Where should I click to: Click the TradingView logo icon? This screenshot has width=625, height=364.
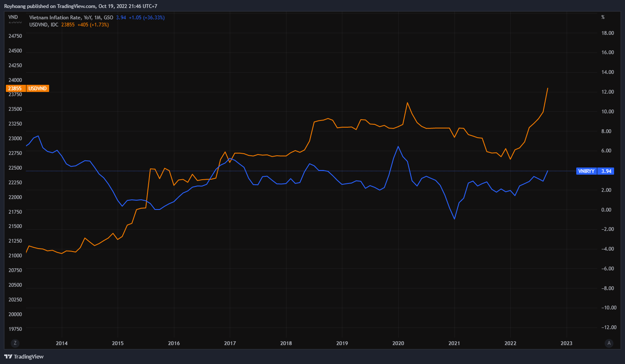(x=8, y=356)
